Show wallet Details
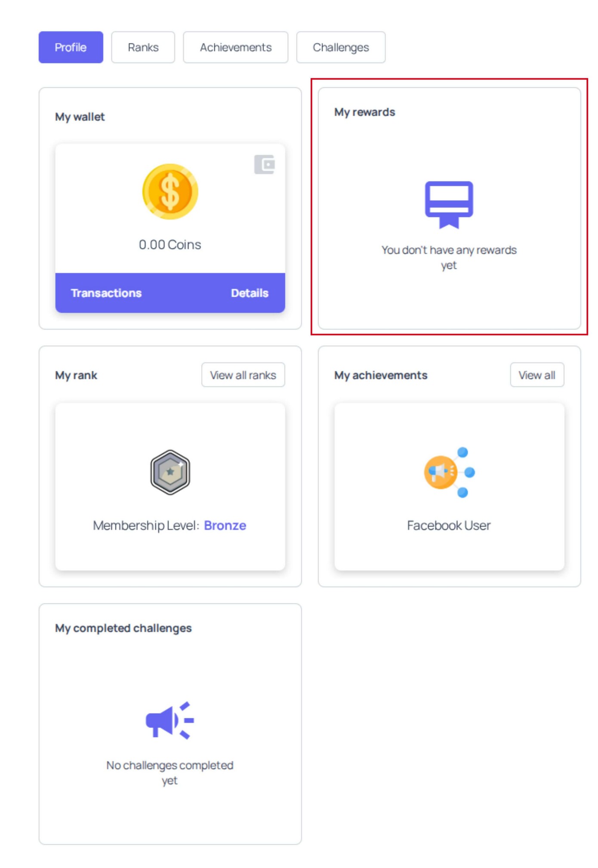The height and width of the screenshot is (868, 598). [250, 293]
